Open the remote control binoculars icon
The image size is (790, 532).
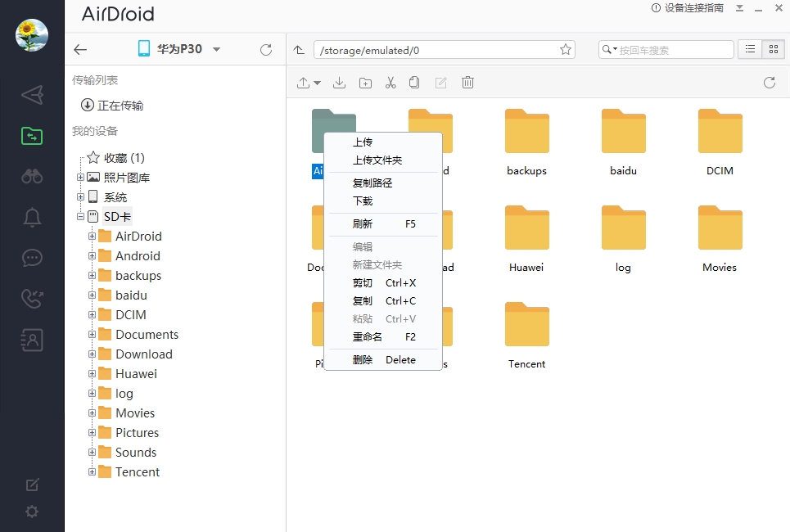point(32,176)
